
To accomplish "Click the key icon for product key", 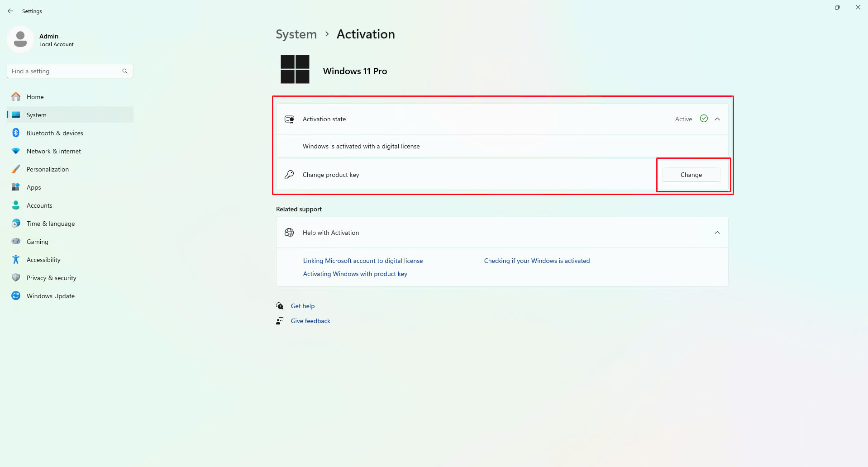I will tap(289, 175).
